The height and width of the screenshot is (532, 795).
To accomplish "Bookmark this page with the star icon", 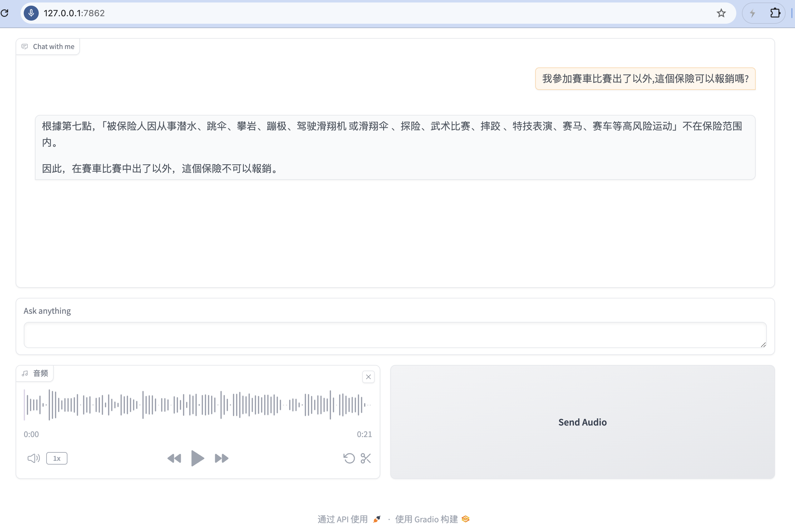I will (x=721, y=13).
